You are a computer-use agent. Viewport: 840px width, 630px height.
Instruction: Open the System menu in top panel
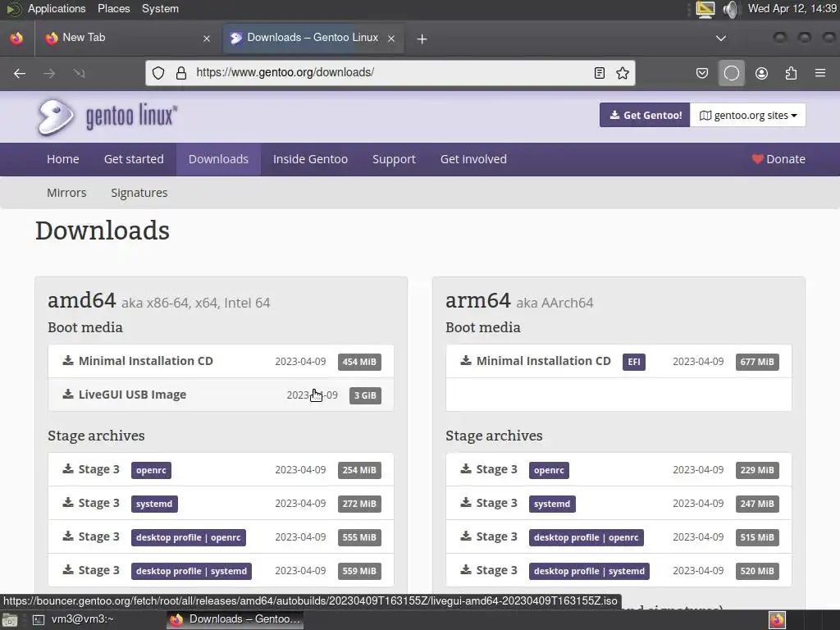click(160, 8)
